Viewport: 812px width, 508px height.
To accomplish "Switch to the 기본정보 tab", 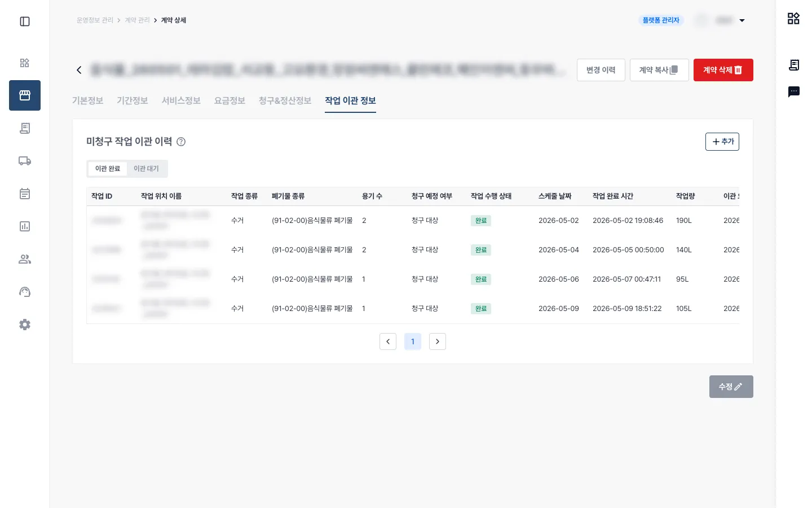I will point(87,100).
